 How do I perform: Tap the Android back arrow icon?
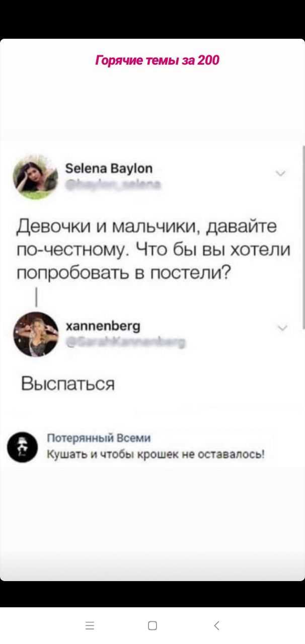pos(216,625)
